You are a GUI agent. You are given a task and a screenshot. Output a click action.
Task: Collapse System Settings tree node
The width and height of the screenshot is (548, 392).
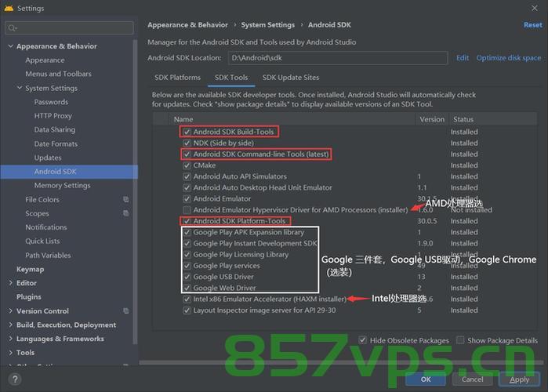20,88
